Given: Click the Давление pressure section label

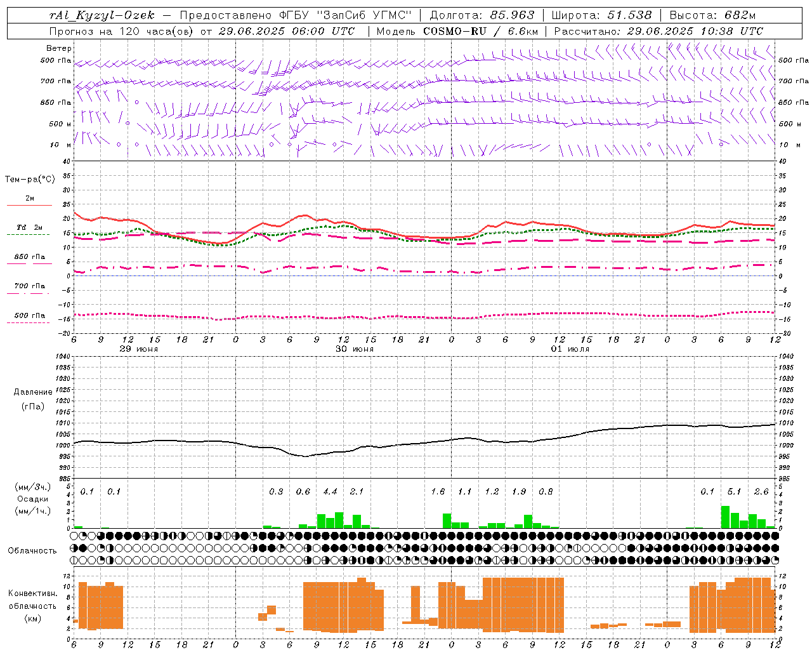Looking at the screenshot, I should [33, 392].
